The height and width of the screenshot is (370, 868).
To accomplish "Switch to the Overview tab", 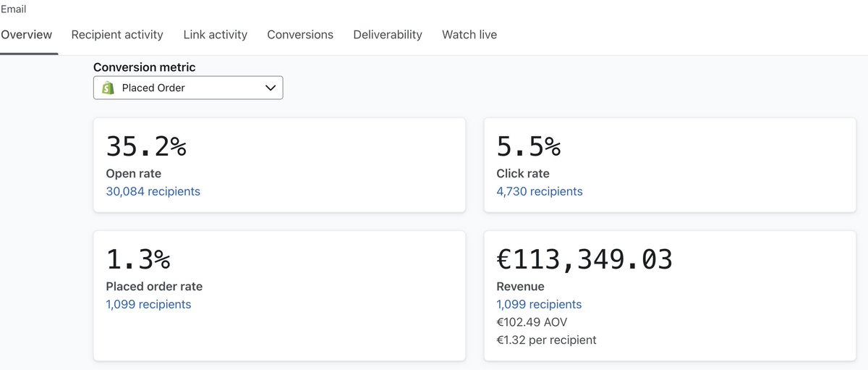I will coord(26,34).
